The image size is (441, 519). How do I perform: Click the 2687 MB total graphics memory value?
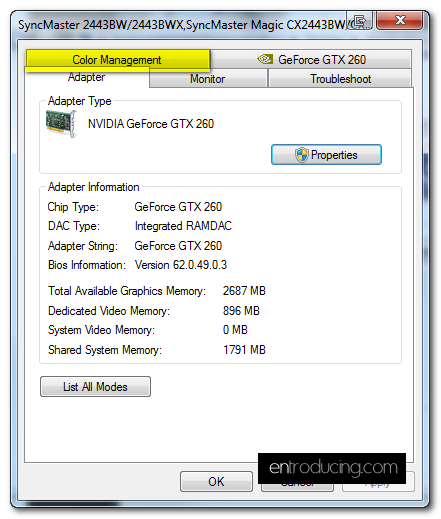pyautogui.click(x=244, y=291)
